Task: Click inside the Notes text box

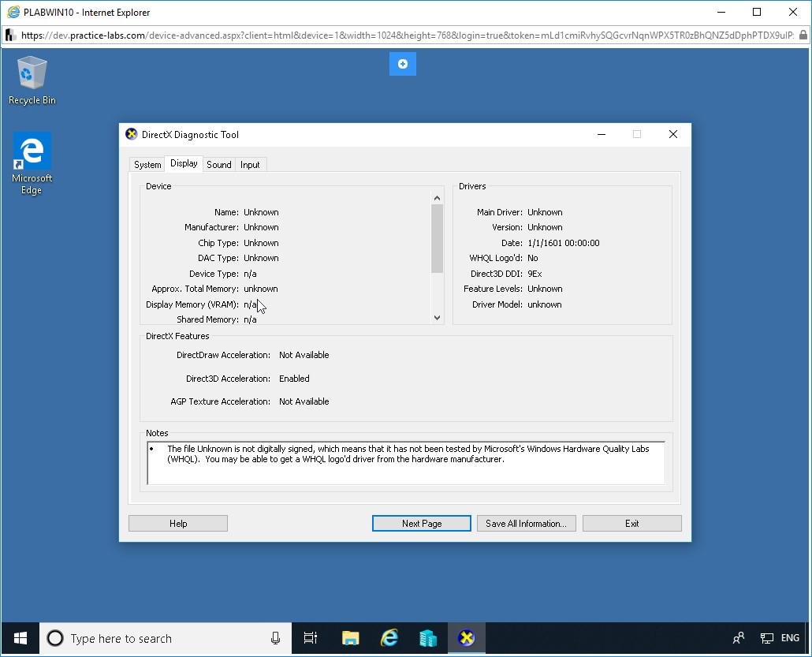Action: point(406,463)
